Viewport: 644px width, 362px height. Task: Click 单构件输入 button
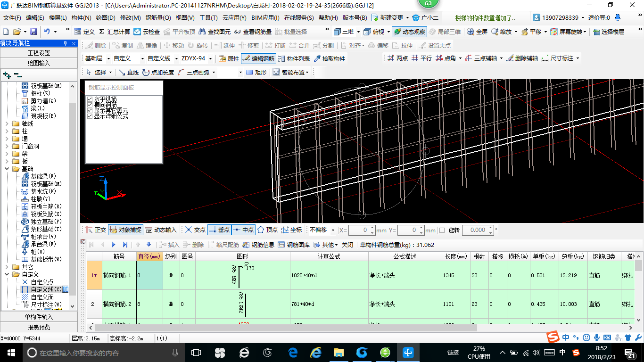point(39,317)
